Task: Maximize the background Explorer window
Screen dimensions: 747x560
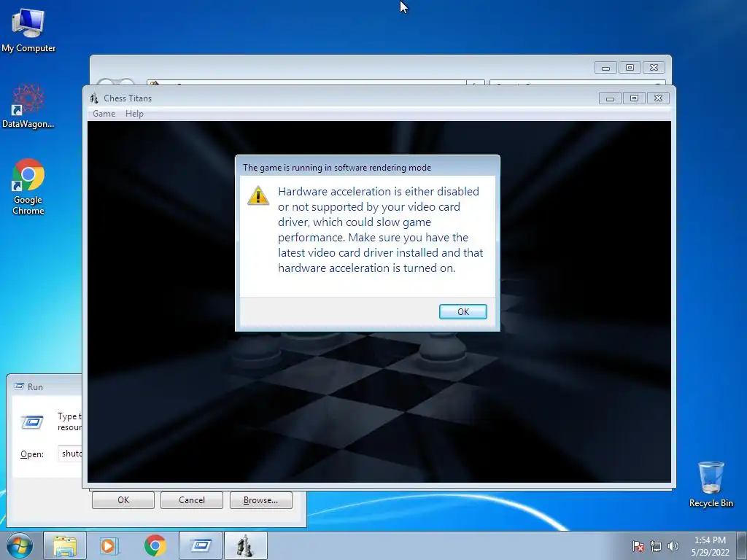Action: click(x=630, y=68)
